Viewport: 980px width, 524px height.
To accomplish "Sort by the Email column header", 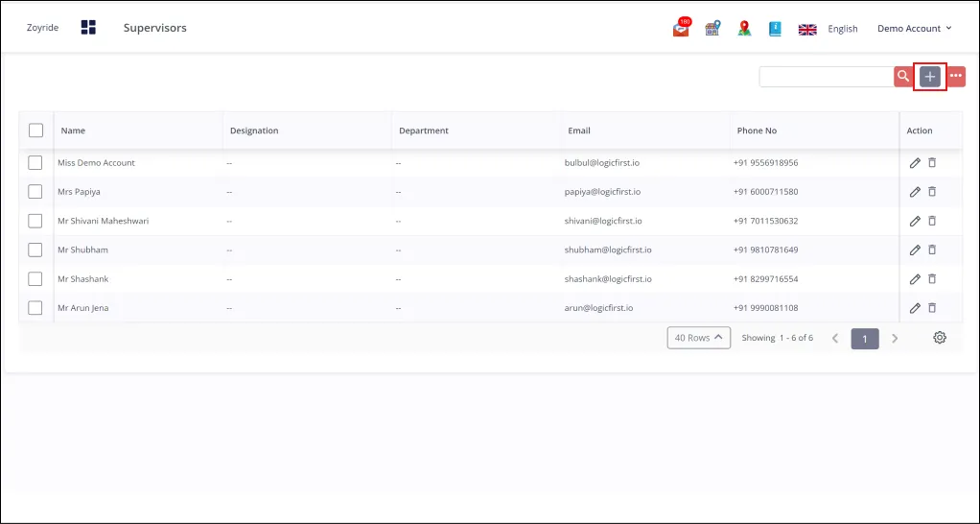I will (x=579, y=131).
